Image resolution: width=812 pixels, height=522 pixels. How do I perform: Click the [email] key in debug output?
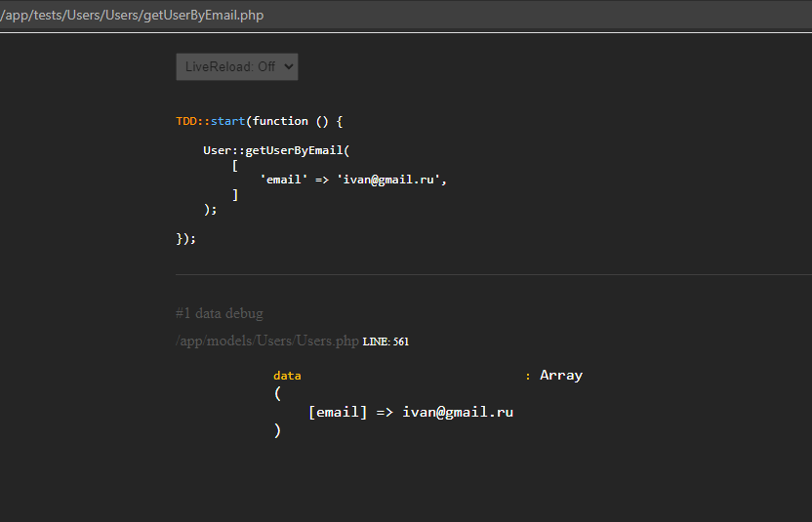(x=338, y=412)
